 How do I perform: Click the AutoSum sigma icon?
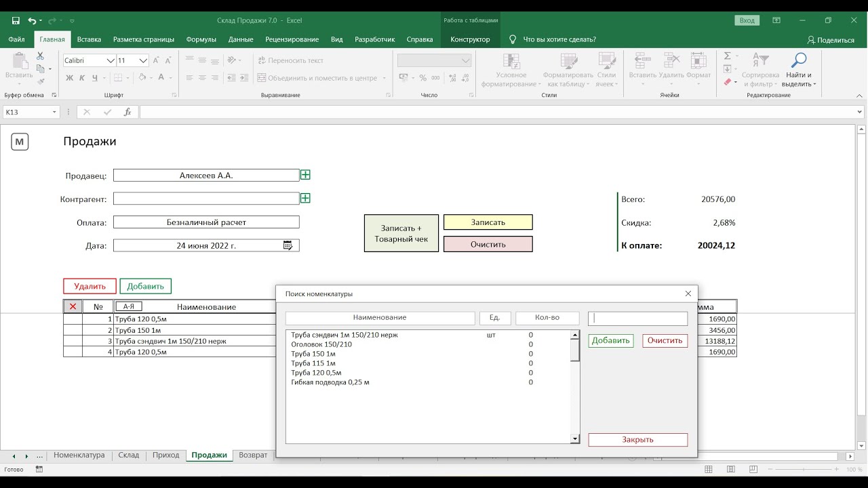click(x=728, y=56)
